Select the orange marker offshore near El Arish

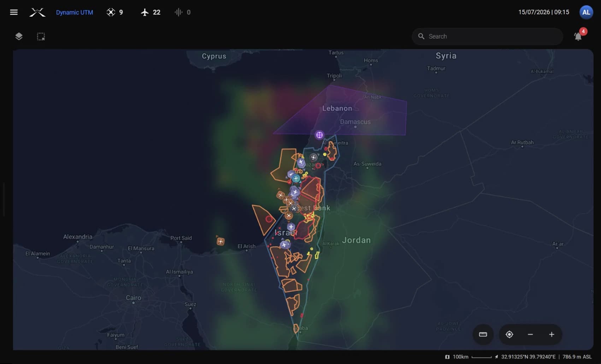point(220,241)
